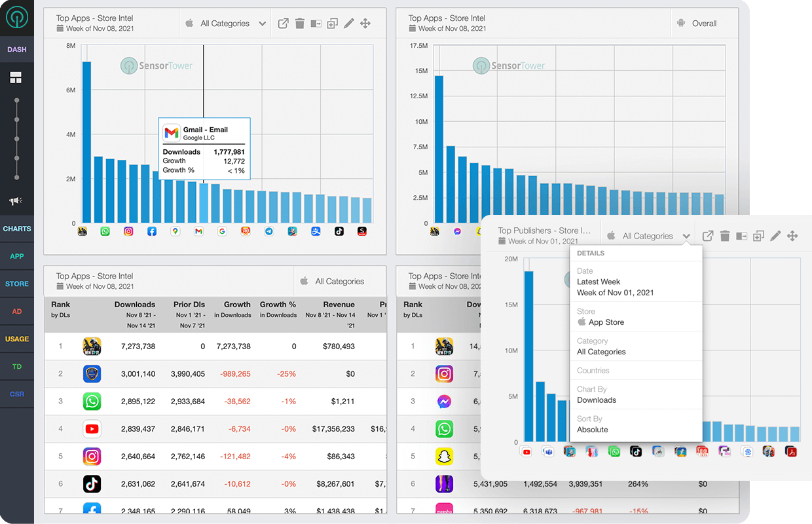Open Top Apps chart in new window
This screenshot has width=812, height=524.
(x=283, y=24)
